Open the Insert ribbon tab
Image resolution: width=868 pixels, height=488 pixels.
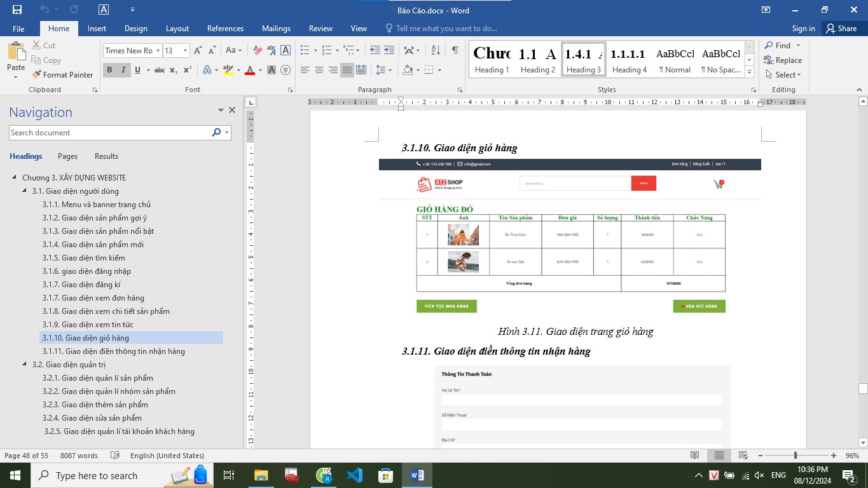97,29
